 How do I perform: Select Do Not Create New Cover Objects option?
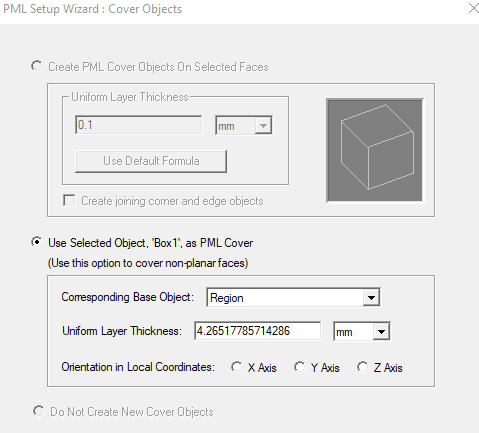tap(39, 411)
